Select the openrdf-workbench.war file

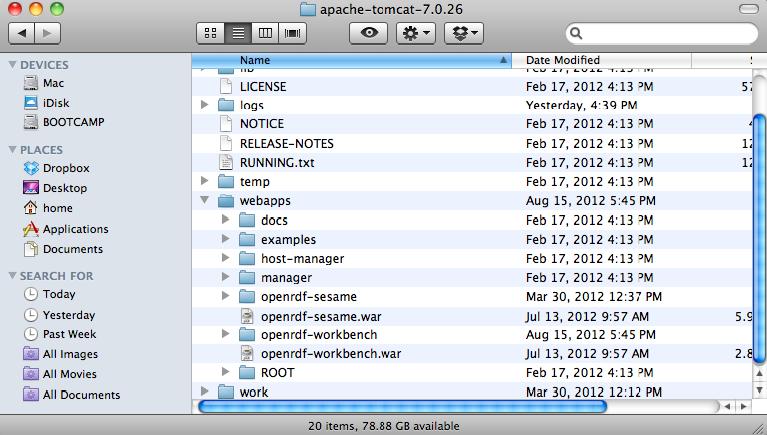(331, 354)
